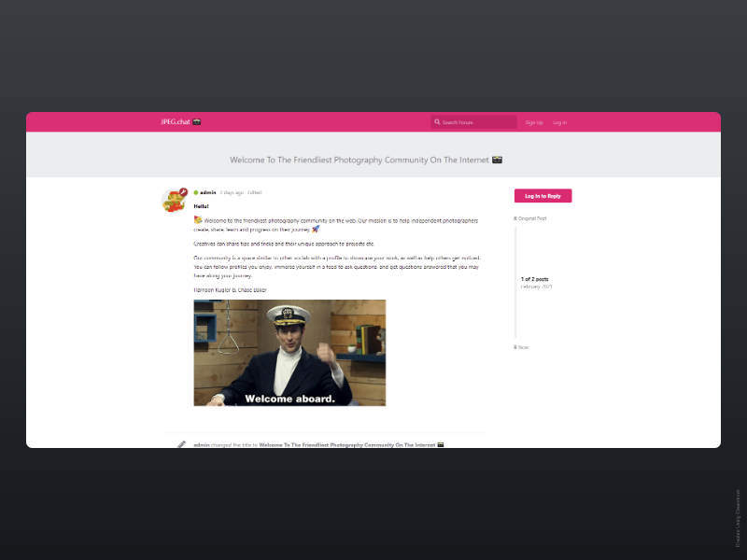The height and width of the screenshot is (560, 747).
Task: Click the search magnifier icon
Action: [x=437, y=122]
